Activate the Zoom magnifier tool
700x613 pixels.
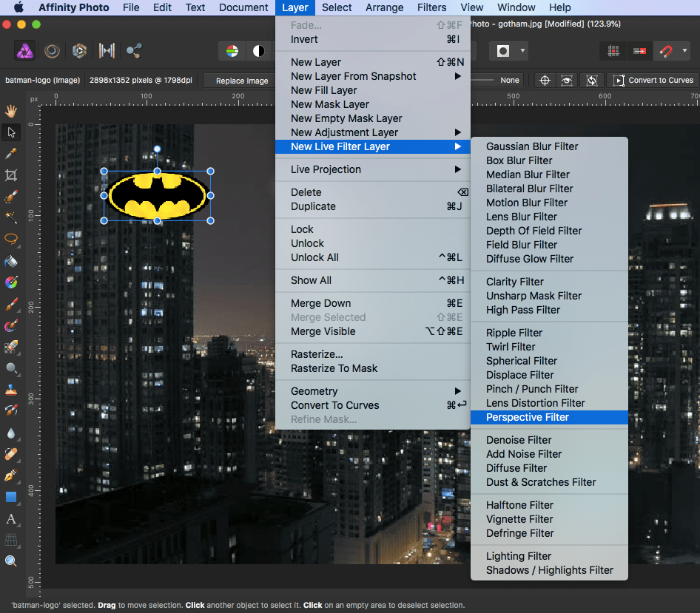click(x=11, y=561)
